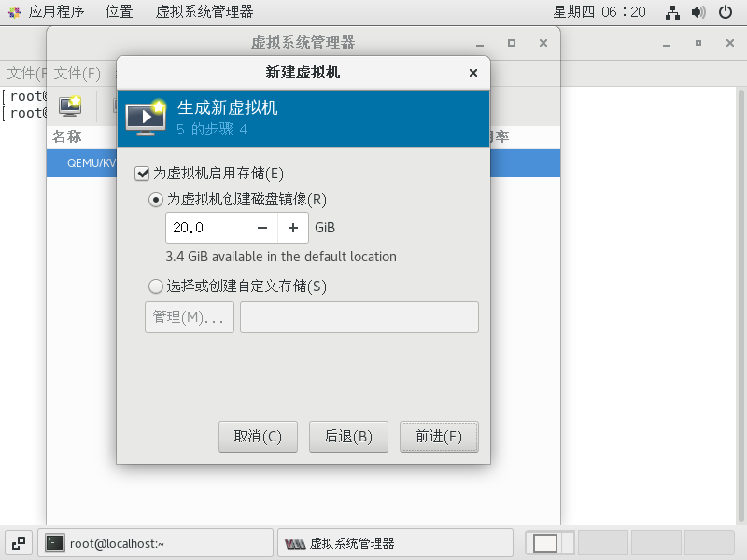The width and height of the screenshot is (747, 560).
Task: Open the 位置 menu
Action: [119, 12]
